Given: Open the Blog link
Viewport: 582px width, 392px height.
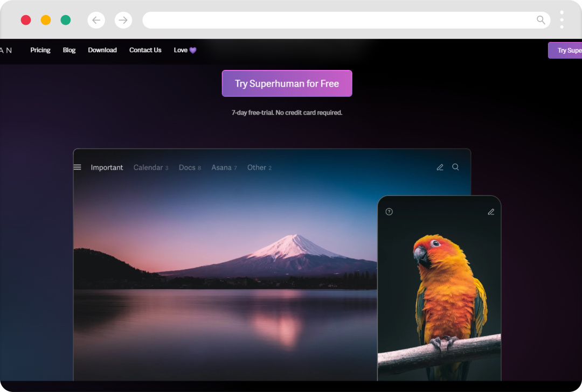Looking at the screenshot, I should 69,50.
